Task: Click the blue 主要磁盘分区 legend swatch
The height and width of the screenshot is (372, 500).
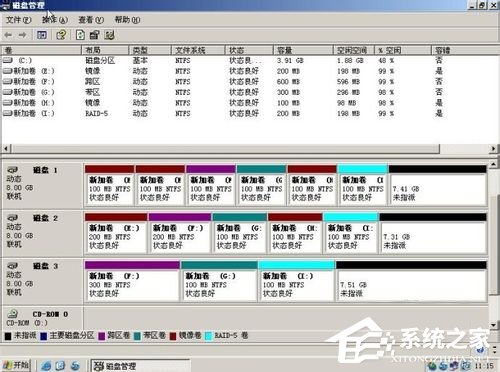Action: 43,336
